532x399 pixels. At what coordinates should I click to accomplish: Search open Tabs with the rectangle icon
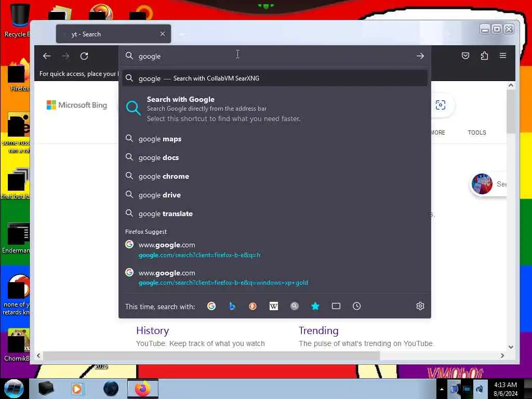click(x=336, y=306)
